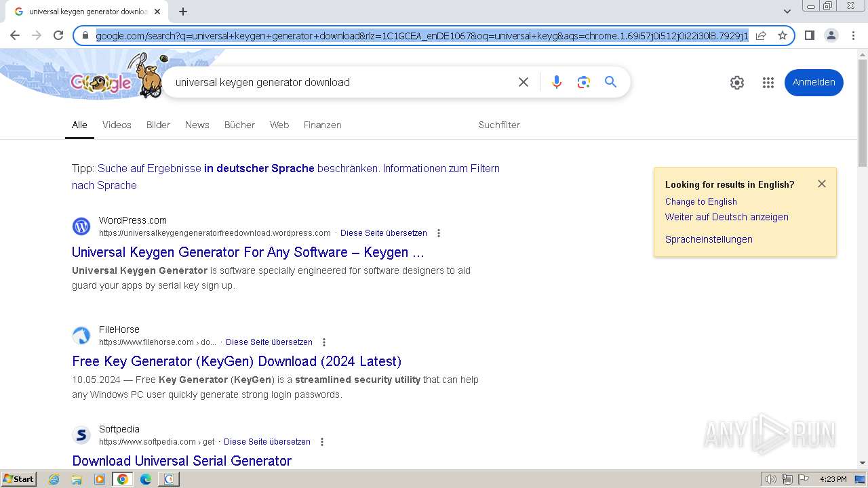Open the Chrome side panel icon
Image resolution: width=868 pixels, height=488 pixels.
tap(810, 35)
